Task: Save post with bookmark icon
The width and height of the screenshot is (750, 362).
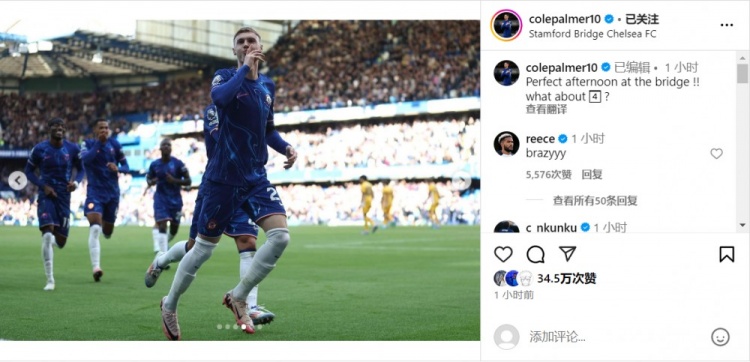Action: coord(726,254)
